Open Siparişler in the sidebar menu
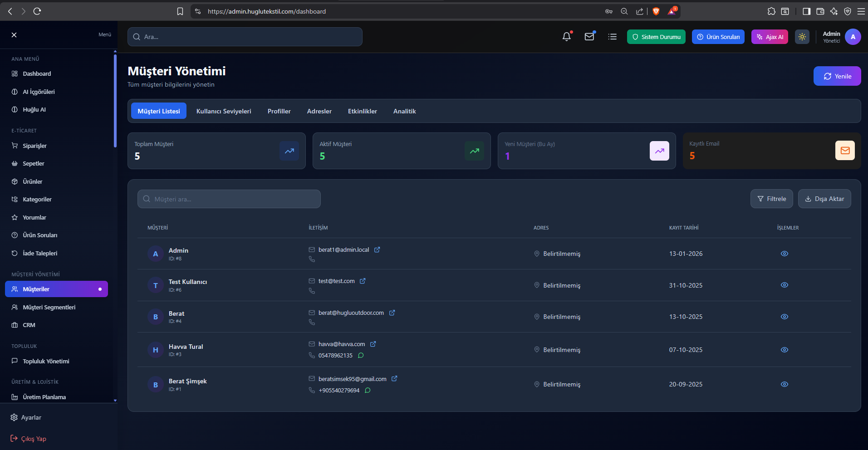868x450 pixels. click(x=34, y=146)
